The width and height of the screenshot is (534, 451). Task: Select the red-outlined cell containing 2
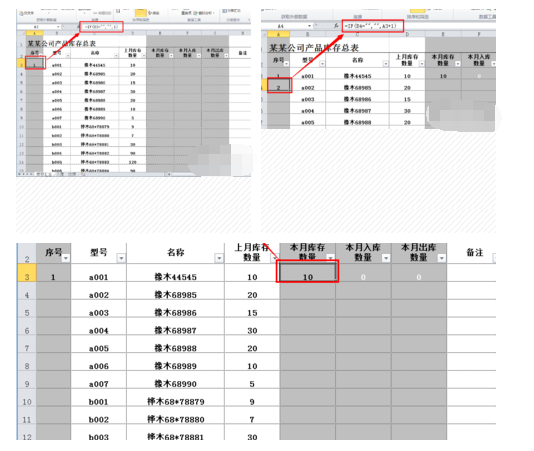point(279,85)
